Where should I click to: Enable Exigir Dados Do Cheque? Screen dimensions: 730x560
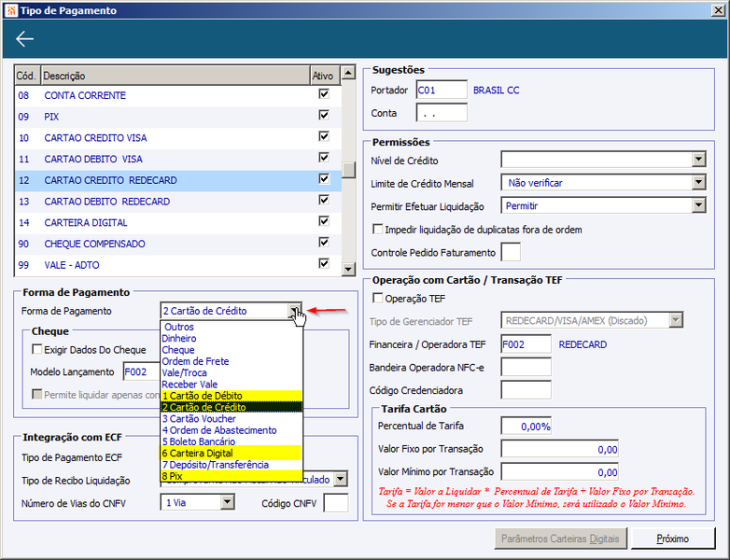[37, 350]
